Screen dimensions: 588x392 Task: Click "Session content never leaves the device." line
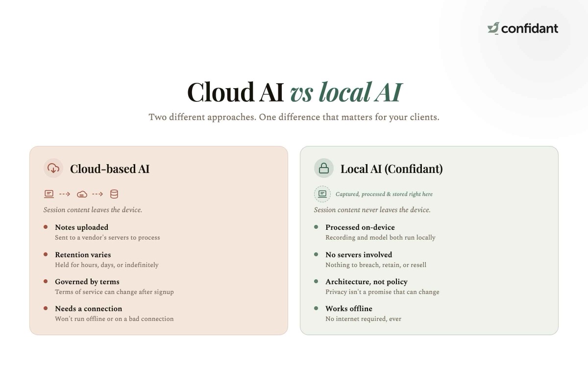[372, 210]
